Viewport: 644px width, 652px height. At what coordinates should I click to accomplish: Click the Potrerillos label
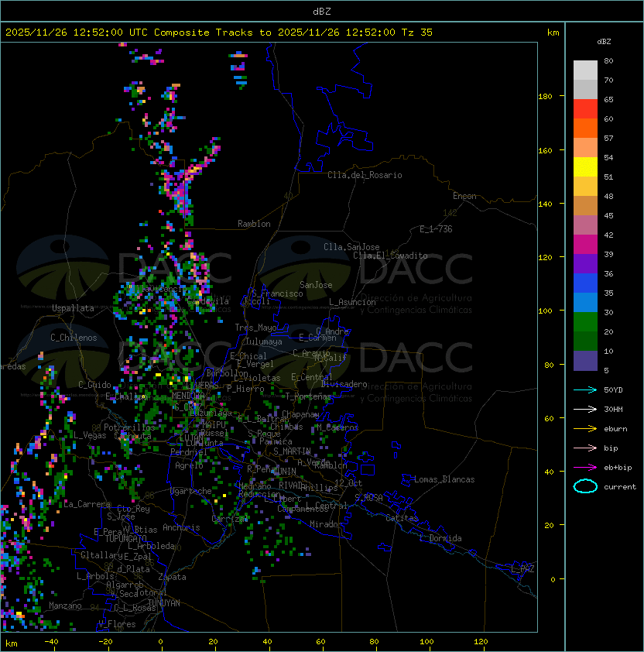pos(129,427)
